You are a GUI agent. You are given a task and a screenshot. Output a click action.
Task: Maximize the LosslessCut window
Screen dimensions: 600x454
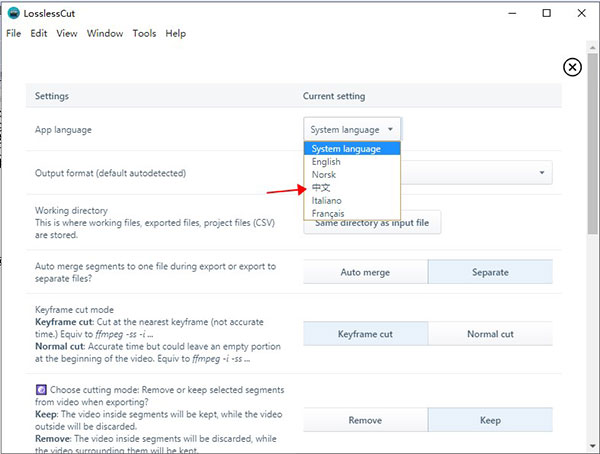(546, 13)
